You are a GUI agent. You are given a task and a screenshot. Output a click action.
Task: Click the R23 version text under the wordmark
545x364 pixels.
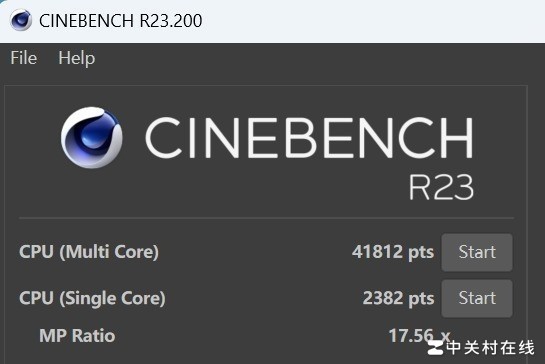tap(441, 187)
